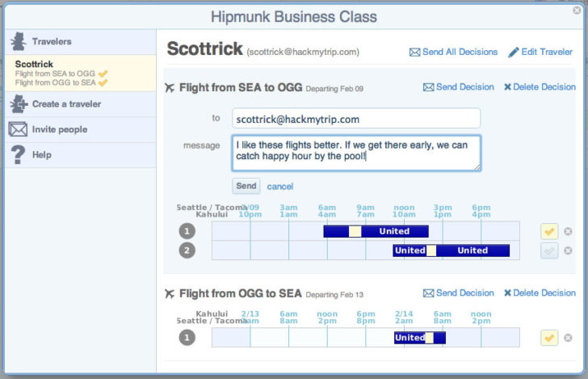588x379 pixels.
Task: Click Send All Decisions link
Action: tap(460, 52)
